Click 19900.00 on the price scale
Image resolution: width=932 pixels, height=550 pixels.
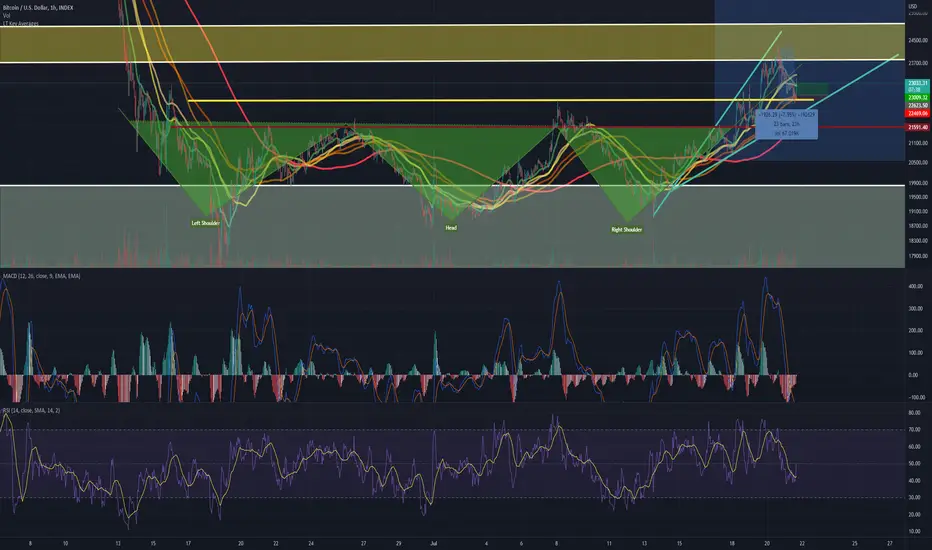click(x=917, y=183)
